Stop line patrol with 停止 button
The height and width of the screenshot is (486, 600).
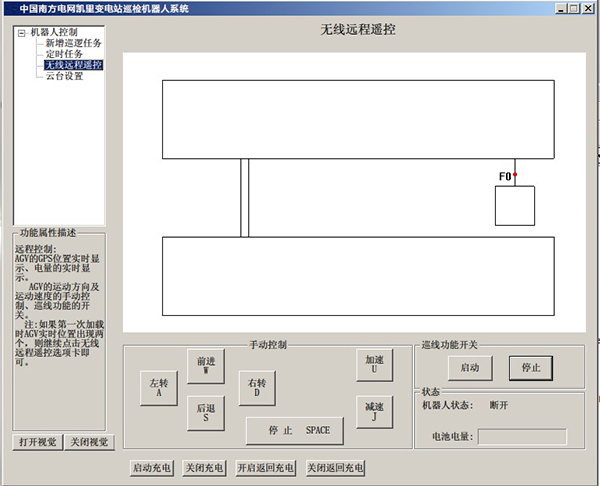[530, 368]
